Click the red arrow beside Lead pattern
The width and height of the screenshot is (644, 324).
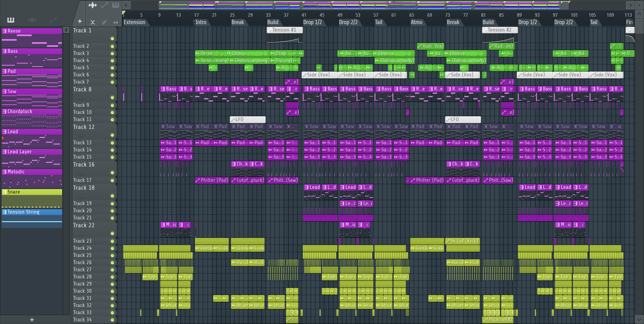[x=3, y=138]
